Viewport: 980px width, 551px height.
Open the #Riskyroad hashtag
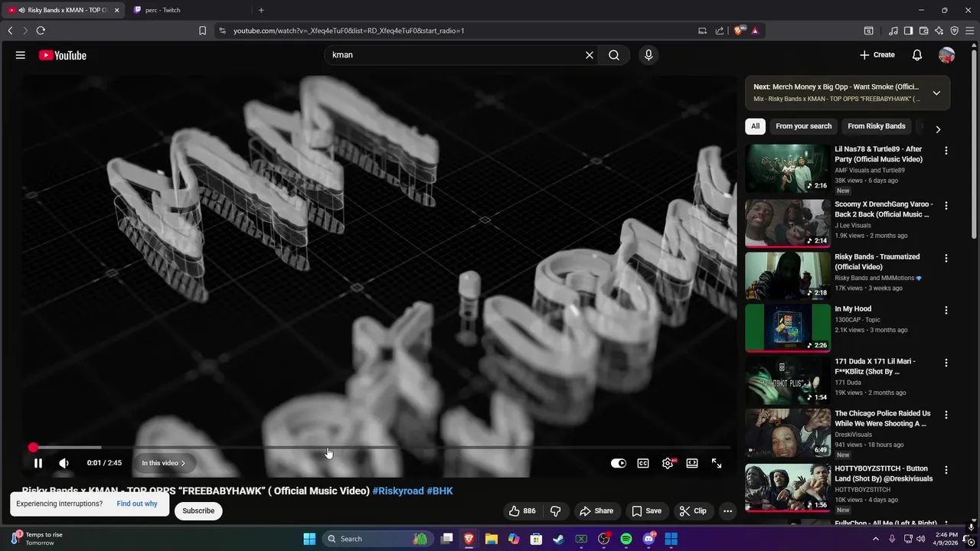pyautogui.click(x=398, y=491)
